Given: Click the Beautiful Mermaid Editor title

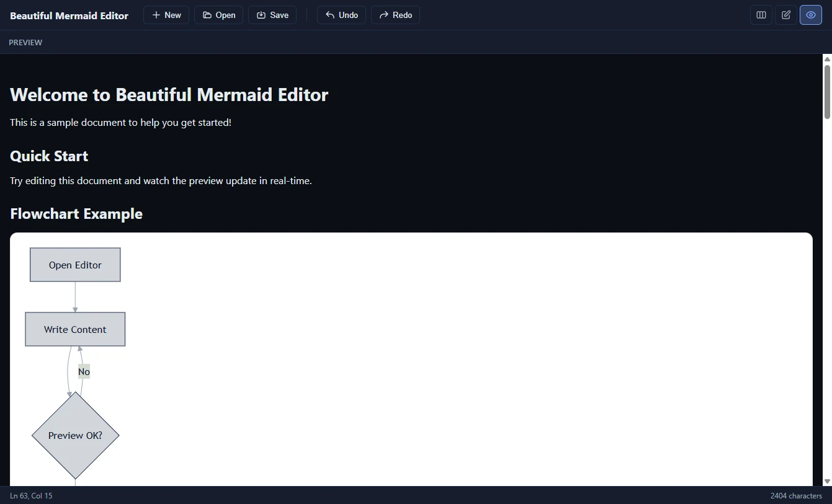Looking at the screenshot, I should 69,15.
